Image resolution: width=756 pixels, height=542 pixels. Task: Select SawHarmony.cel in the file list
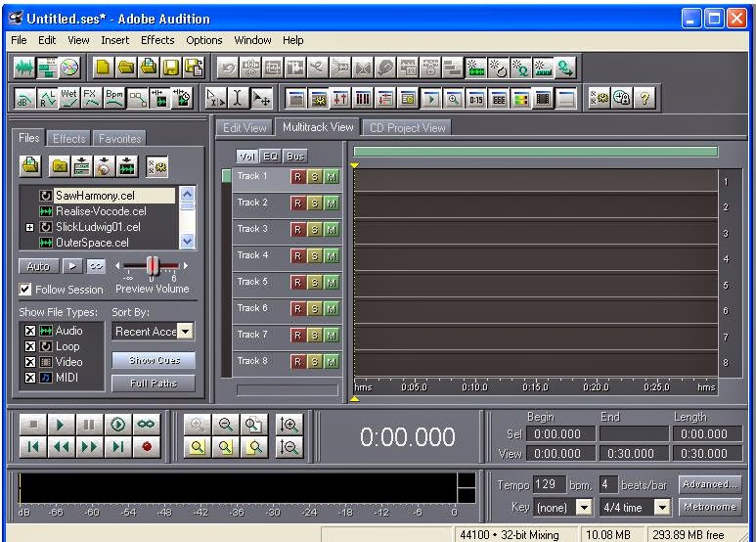(95, 196)
